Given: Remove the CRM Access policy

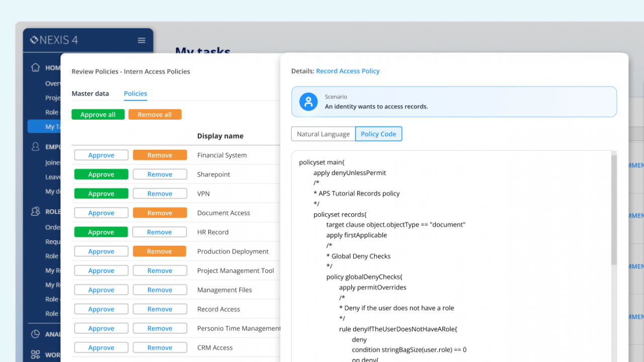Looking at the screenshot, I should (160, 348).
